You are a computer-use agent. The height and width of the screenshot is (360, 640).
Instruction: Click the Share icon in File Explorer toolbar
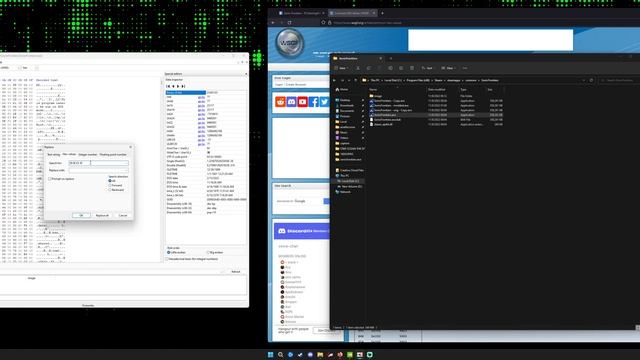pos(401,68)
